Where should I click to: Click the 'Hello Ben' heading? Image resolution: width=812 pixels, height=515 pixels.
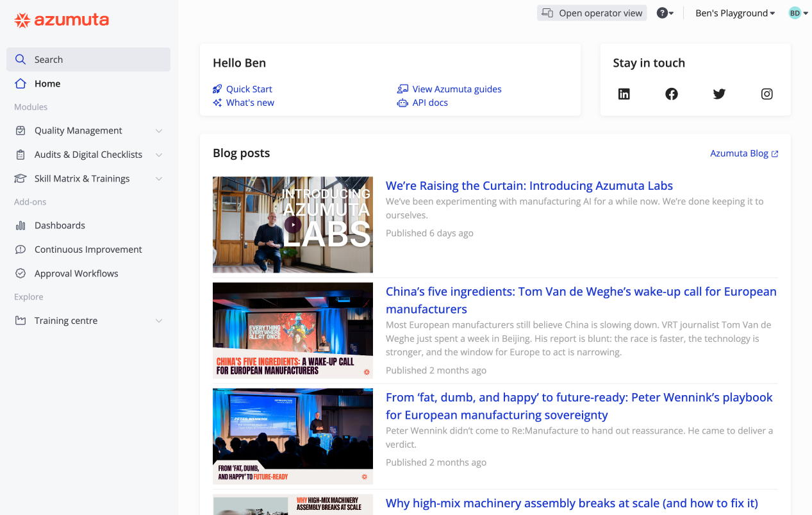[239, 63]
